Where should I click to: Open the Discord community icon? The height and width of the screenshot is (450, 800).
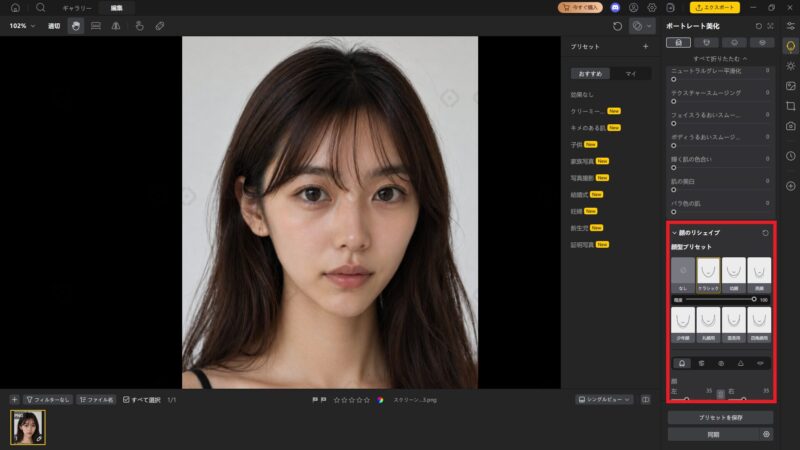[615, 8]
